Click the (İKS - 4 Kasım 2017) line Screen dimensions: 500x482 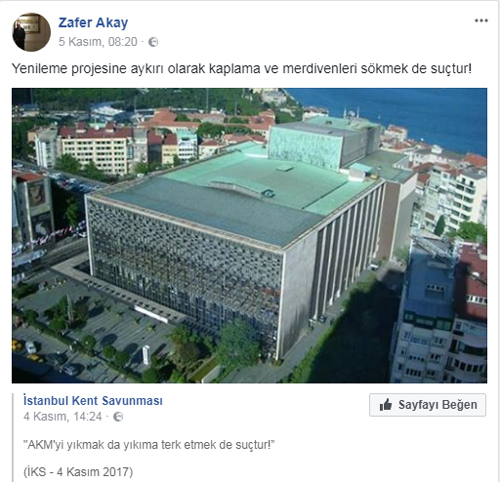[x=78, y=472]
